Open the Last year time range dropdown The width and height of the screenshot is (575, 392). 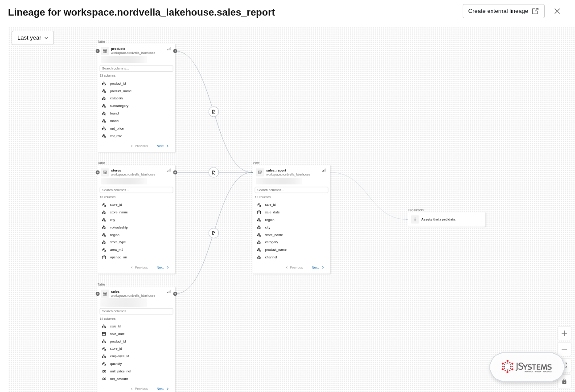[x=33, y=38]
